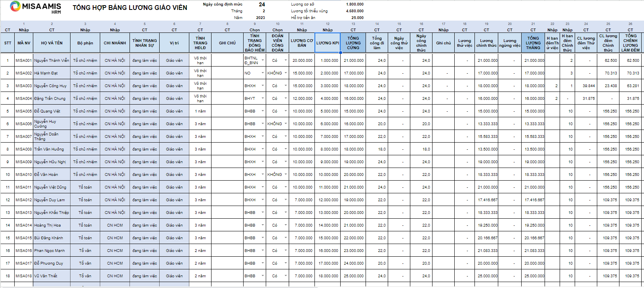Select the Tháng value 2
This screenshot has width=644, height=288.
(264, 11)
